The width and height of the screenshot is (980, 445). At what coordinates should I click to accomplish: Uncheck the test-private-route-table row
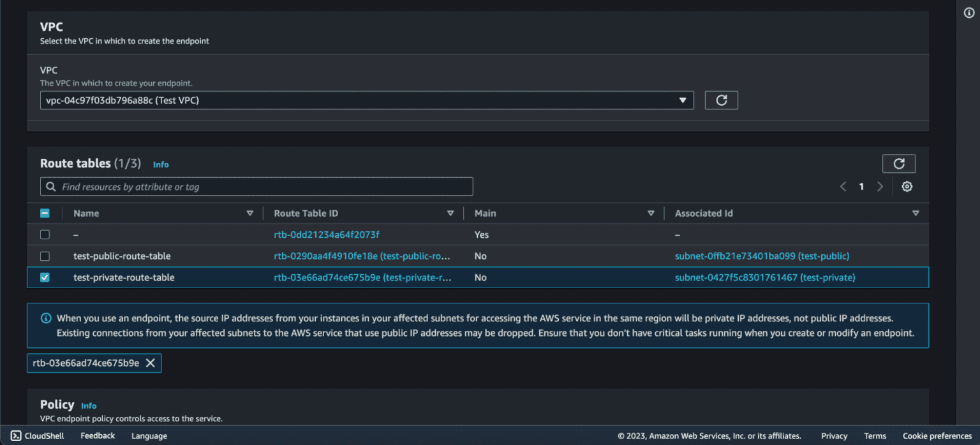(x=45, y=277)
